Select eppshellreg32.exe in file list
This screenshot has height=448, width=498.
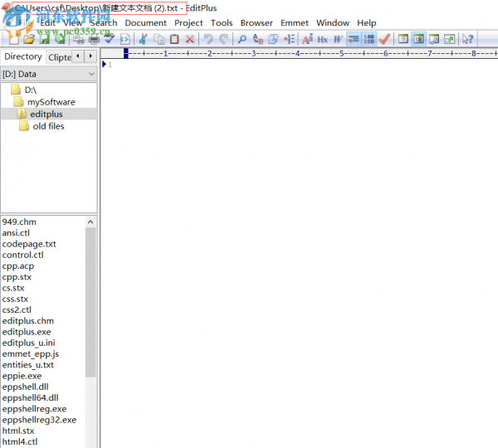click(x=39, y=420)
